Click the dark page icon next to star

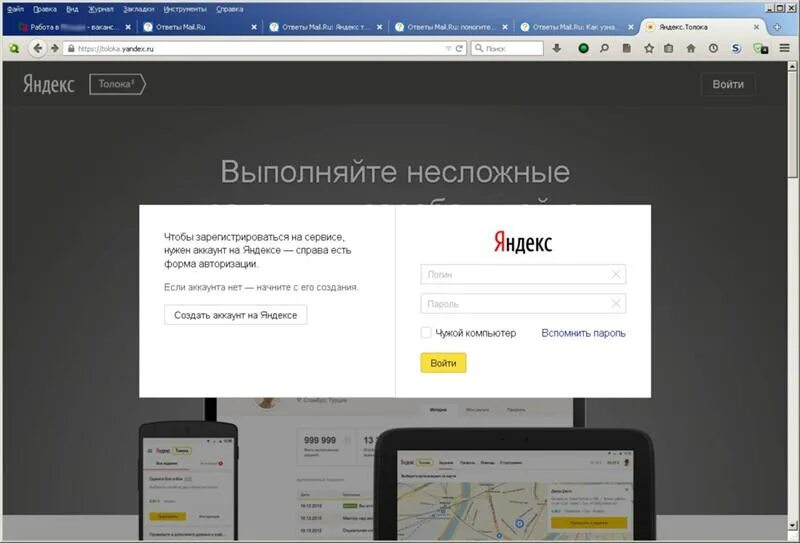point(627,48)
